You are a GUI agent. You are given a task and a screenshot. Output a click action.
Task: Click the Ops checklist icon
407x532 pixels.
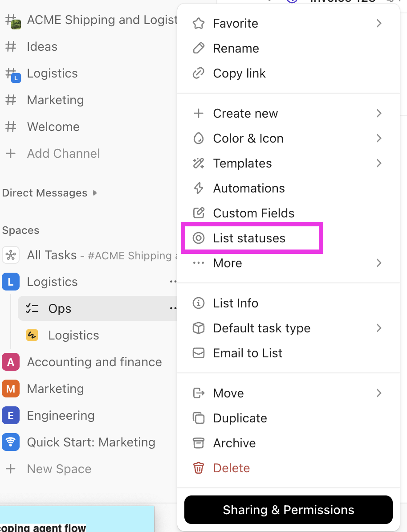[x=33, y=308]
